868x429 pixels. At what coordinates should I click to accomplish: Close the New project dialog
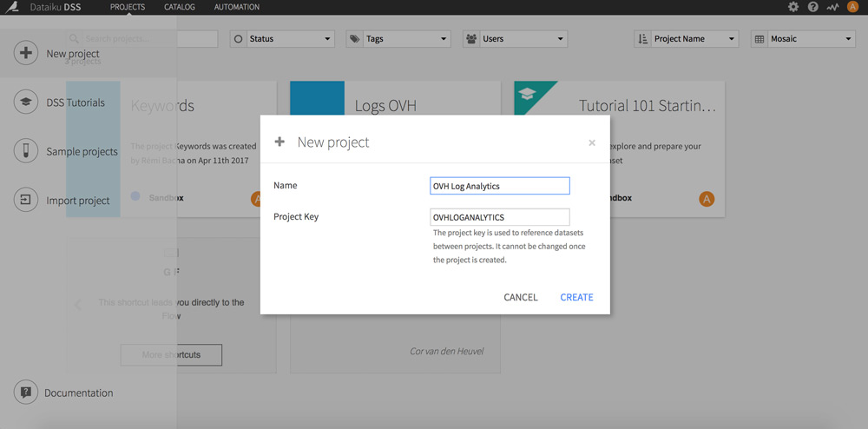click(x=592, y=142)
